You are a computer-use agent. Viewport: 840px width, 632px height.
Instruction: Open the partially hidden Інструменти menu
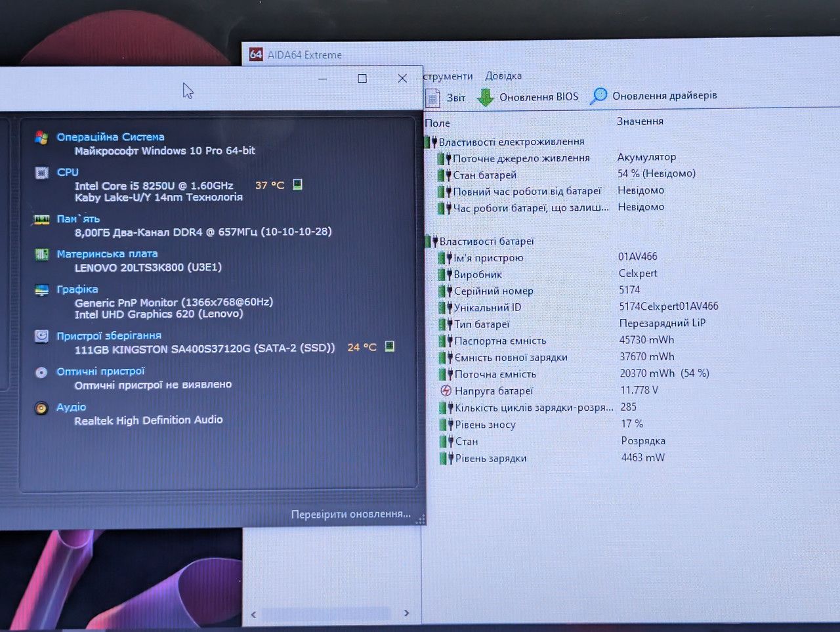[x=448, y=76]
